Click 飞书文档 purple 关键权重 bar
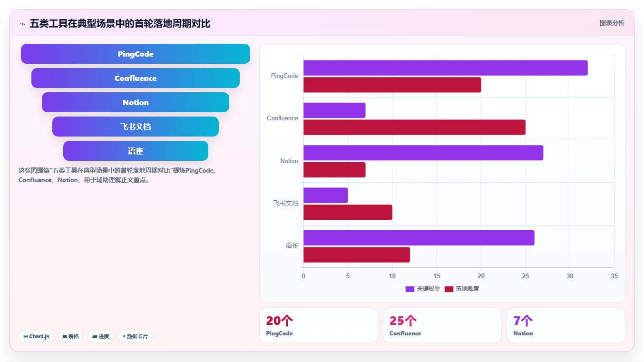The height and width of the screenshot is (362, 644). pos(325,196)
